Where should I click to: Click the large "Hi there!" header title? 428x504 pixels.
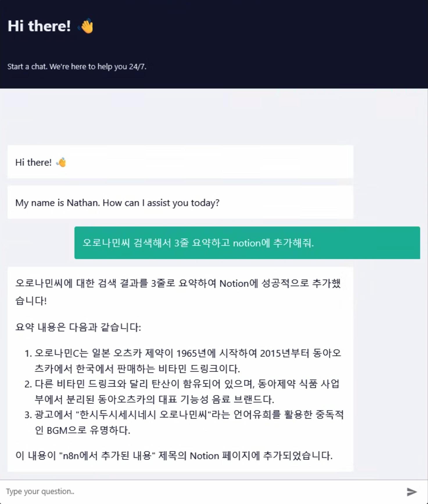39,26
